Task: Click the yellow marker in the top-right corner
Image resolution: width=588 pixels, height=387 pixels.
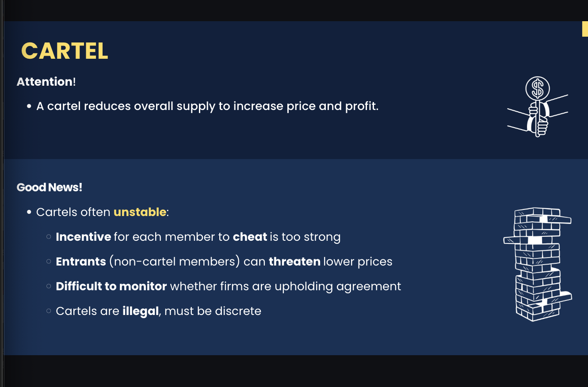Action: point(584,29)
